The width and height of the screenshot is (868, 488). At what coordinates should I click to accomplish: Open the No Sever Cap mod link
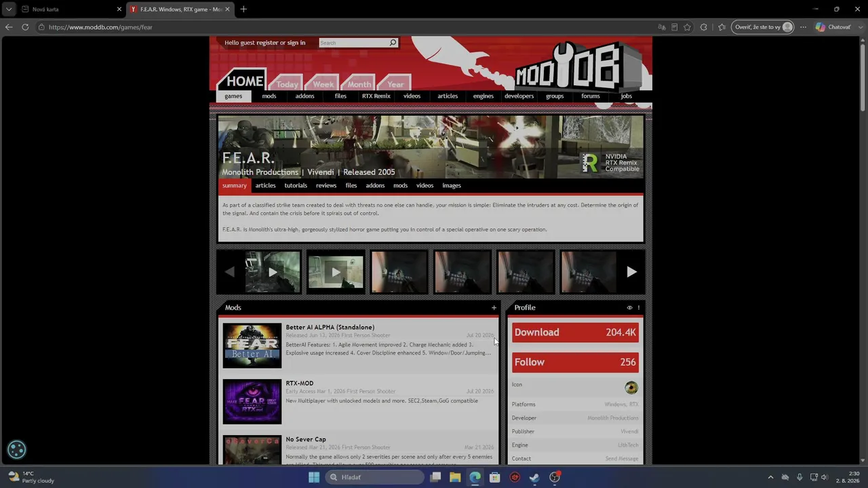306,440
